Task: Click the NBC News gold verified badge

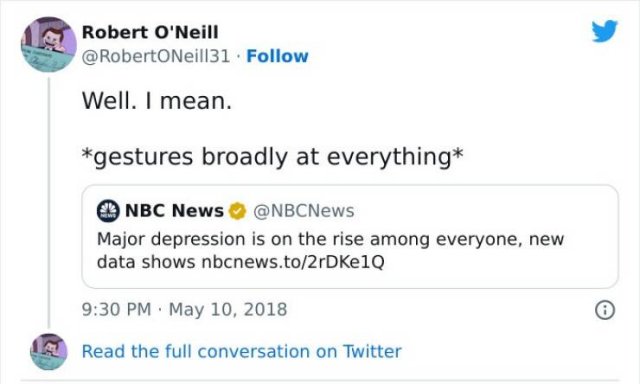Action: coord(237,211)
